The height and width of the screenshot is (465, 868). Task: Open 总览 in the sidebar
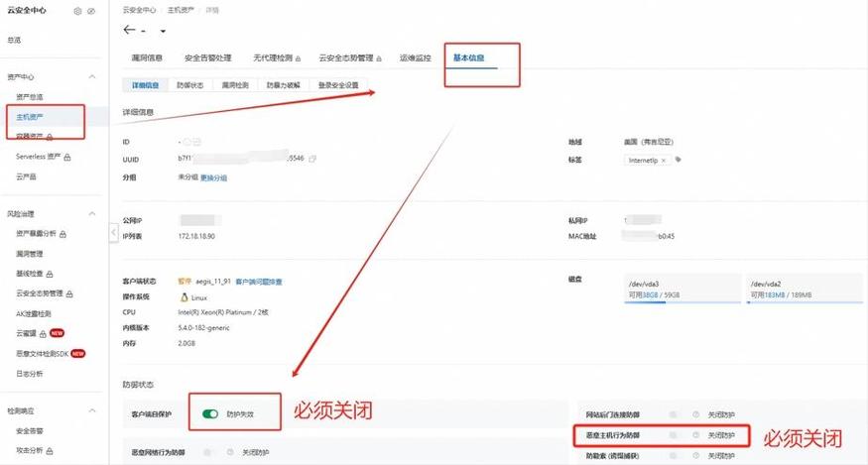pos(15,41)
